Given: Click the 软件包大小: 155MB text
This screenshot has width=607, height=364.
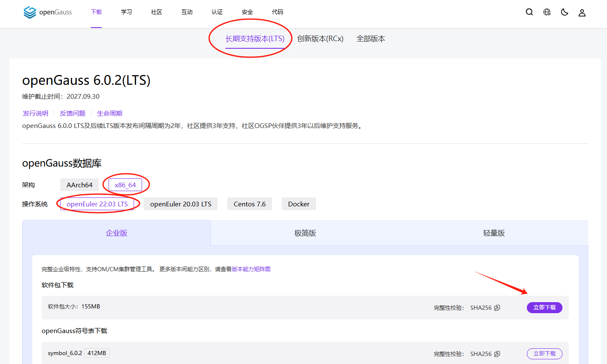Looking at the screenshot, I should 74,306.
